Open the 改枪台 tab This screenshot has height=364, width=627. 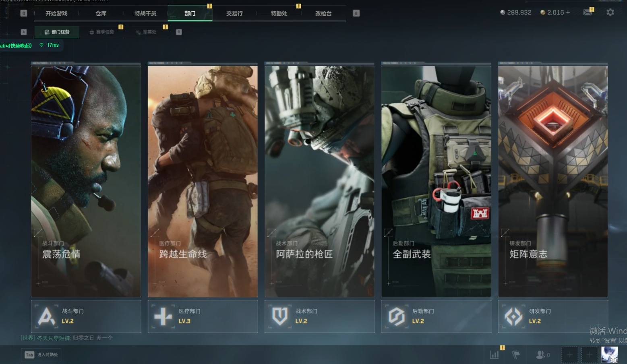[323, 13]
